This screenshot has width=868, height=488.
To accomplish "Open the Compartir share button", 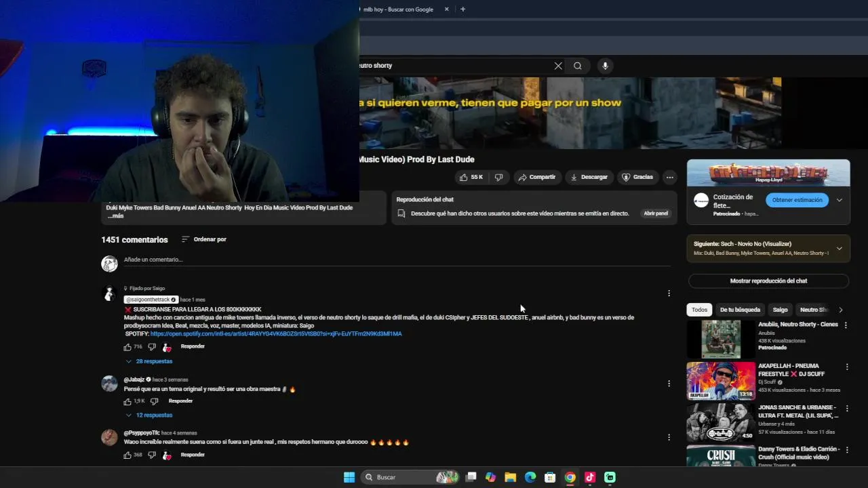I will click(536, 178).
